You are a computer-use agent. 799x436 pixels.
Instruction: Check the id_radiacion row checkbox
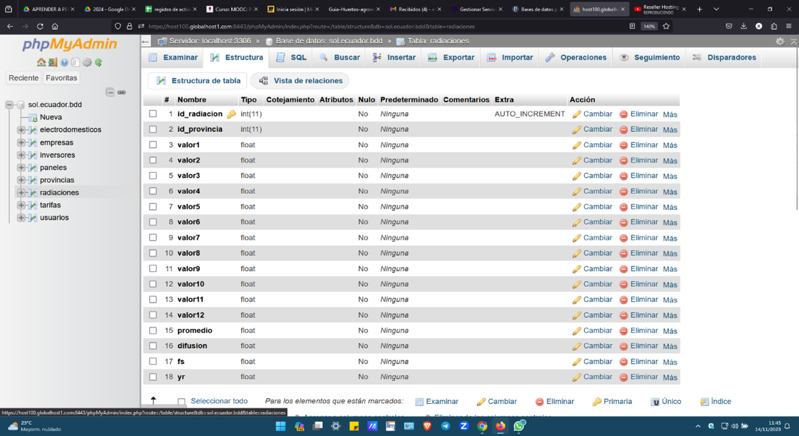[153, 114]
